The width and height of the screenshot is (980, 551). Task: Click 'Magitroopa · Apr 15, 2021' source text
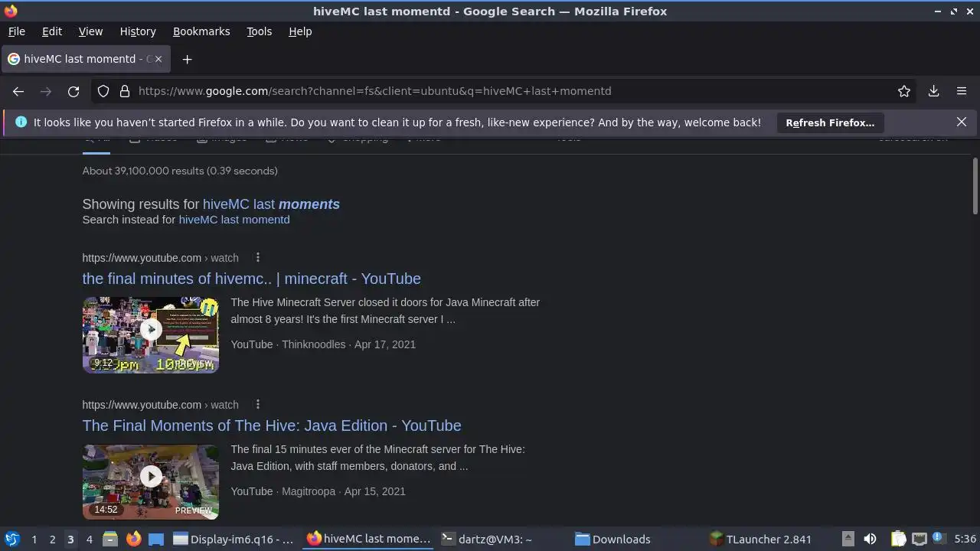click(x=343, y=491)
